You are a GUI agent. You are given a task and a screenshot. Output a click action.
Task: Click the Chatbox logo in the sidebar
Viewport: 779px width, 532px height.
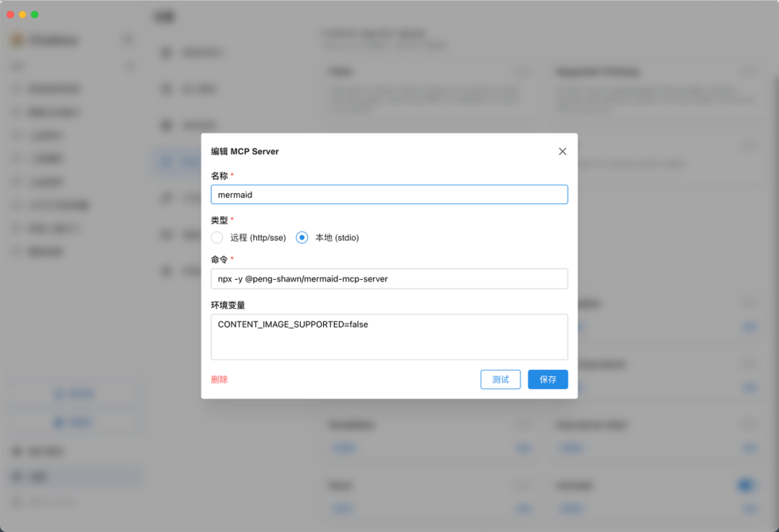[16, 40]
